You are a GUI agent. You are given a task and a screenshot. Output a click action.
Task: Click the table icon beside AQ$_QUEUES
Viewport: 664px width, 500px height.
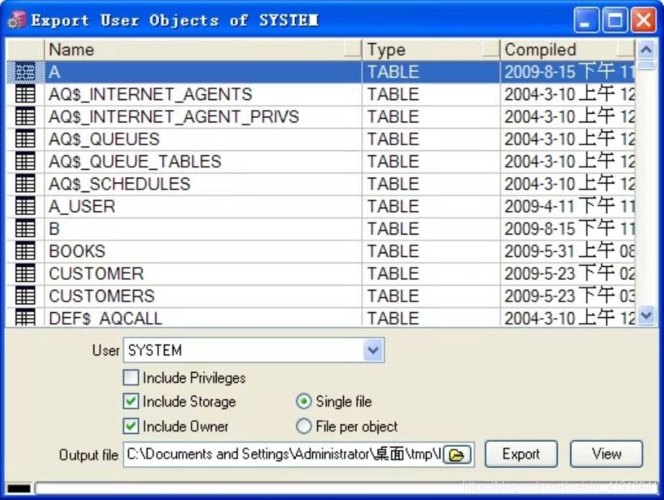click(x=25, y=139)
